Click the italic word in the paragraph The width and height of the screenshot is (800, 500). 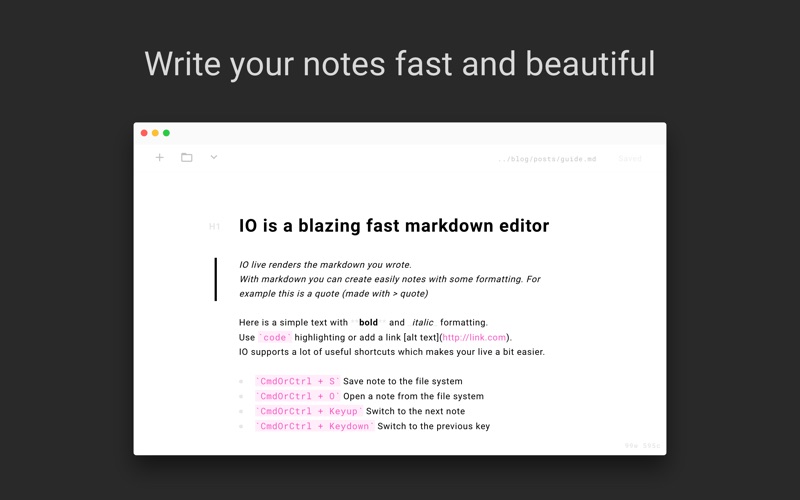tap(422, 322)
